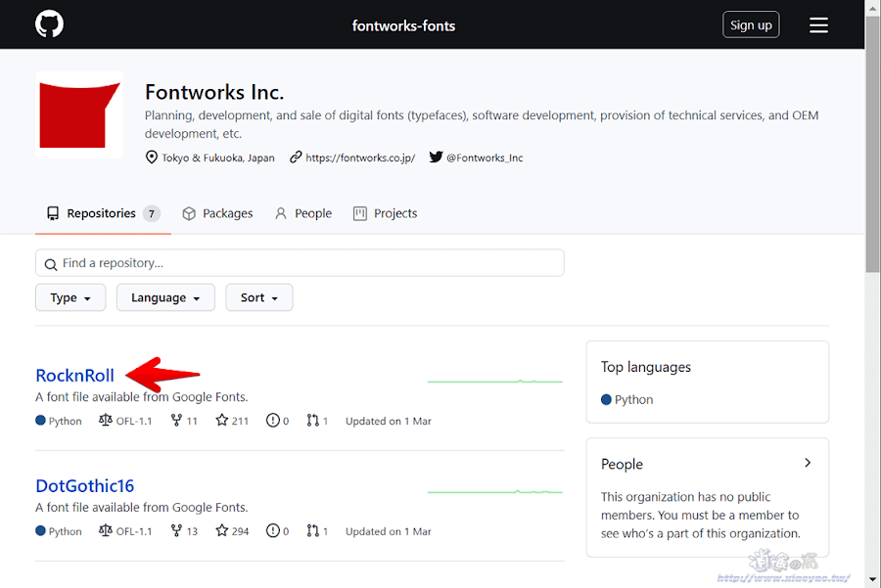The image size is (881, 588).
Task: Switch to the Packages tab
Action: 217,213
